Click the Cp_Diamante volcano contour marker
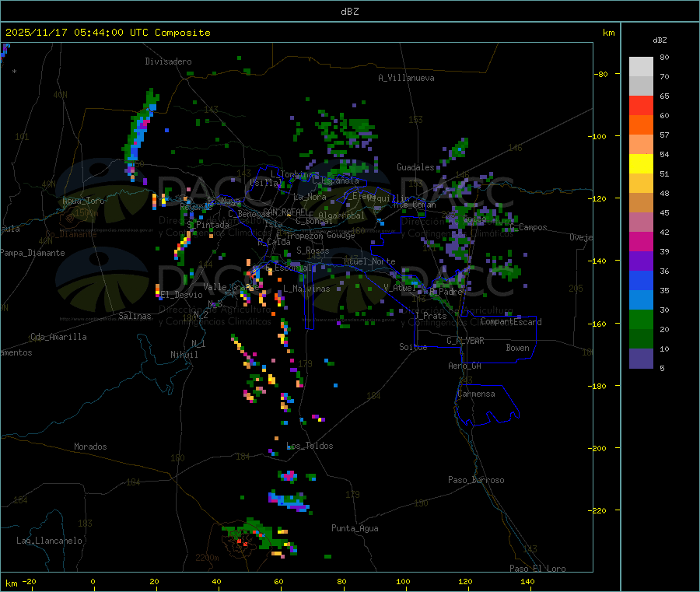 point(70,219)
